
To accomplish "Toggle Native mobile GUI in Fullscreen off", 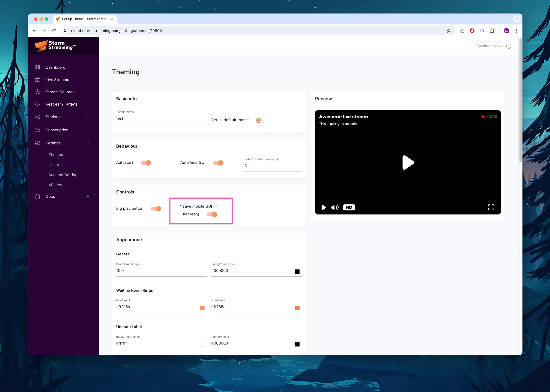I will click(212, 214).
